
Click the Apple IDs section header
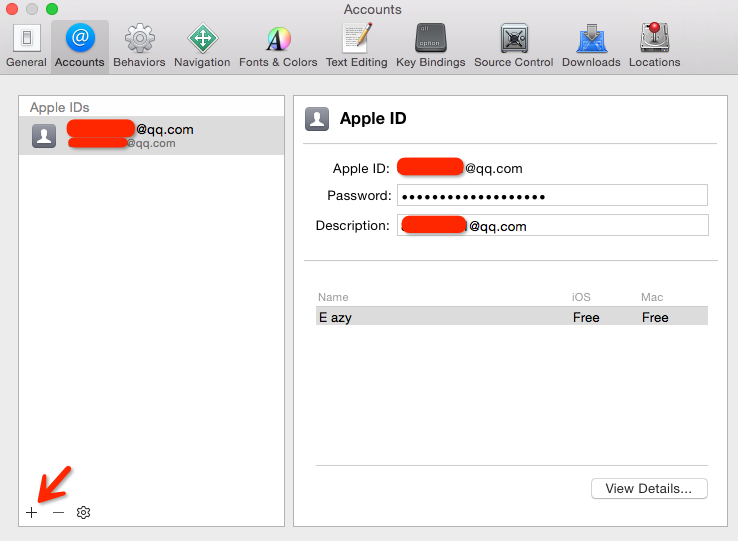59,107
